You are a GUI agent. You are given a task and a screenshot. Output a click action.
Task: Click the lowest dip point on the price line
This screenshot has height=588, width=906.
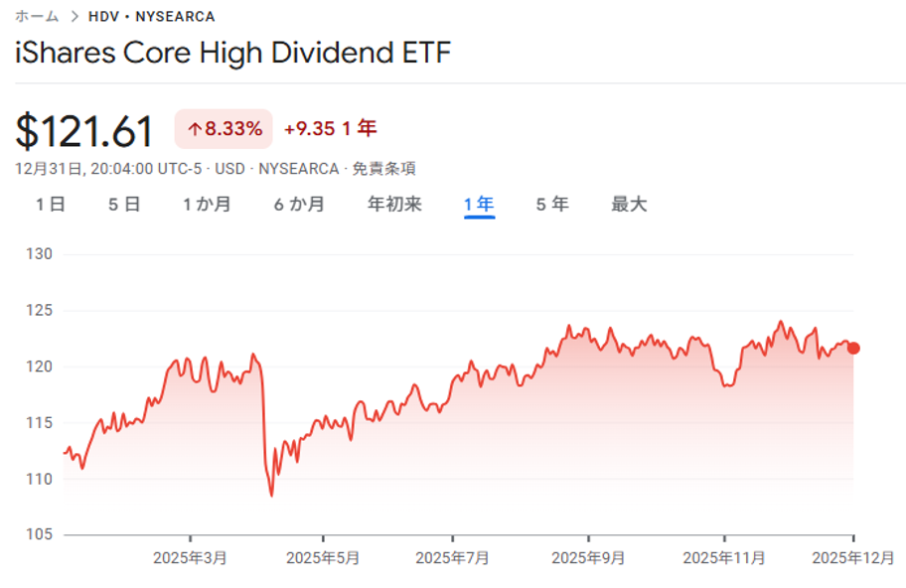tap(271, 495)
